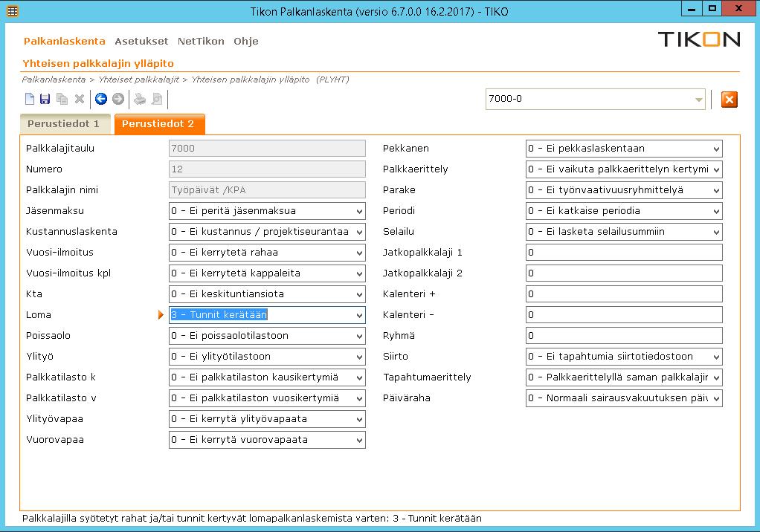Open the Päiväraha dropdown
This screenshot has width=760, height=532.
[716, 398]
